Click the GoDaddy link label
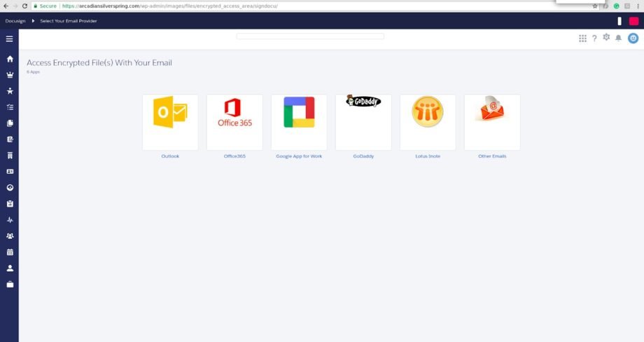This screenshot has height=342, width=644. (363, 156)
